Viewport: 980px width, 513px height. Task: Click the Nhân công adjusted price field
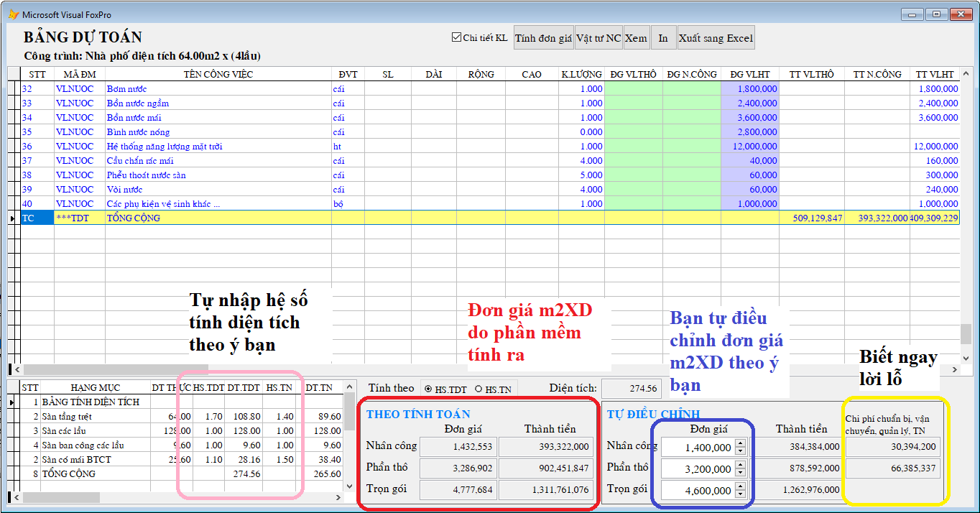pos(696,448)
